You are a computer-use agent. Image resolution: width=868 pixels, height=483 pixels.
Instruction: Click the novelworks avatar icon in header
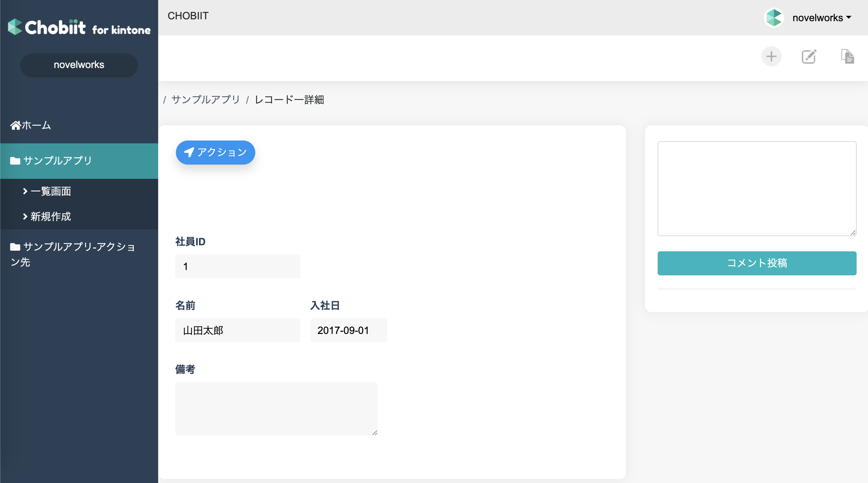[x=774, y=17]
